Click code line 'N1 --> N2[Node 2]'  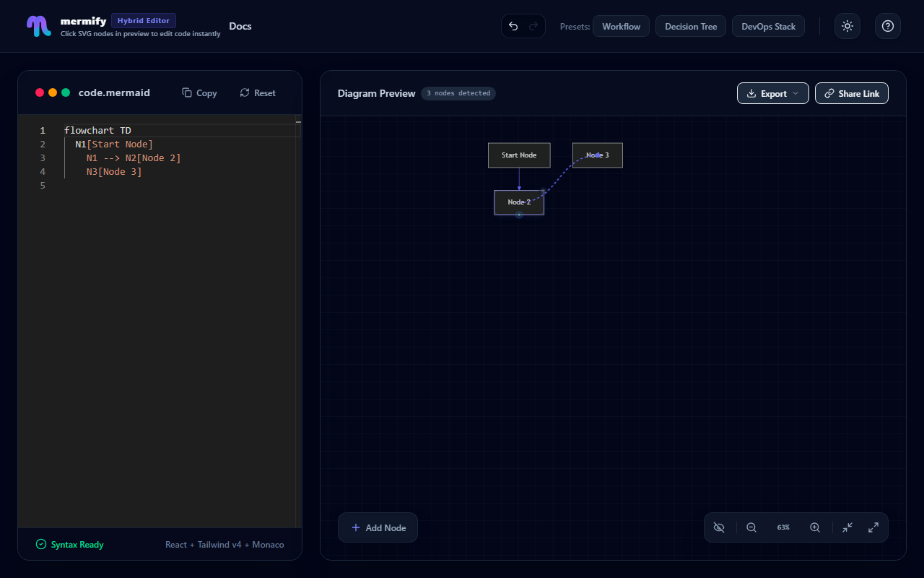[x=134, y=158]
